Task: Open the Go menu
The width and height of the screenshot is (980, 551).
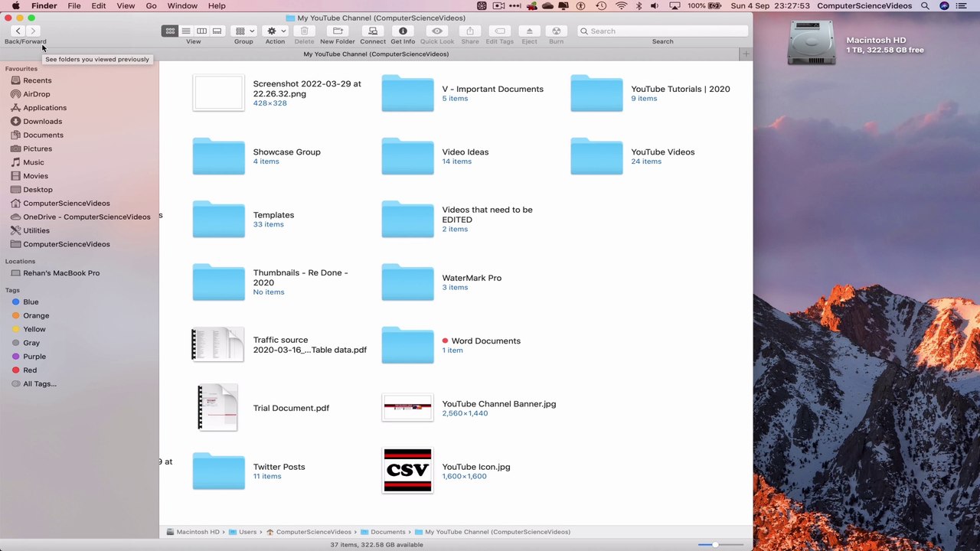Action: (152, 6)
